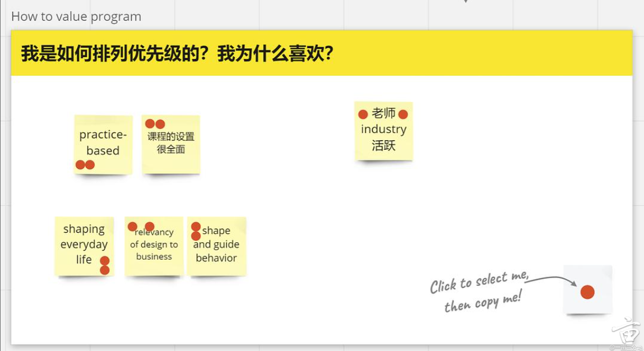Click the right red dot on 课程的设置 note
Screen dimensions: 644x351
[x=160, y=124]
